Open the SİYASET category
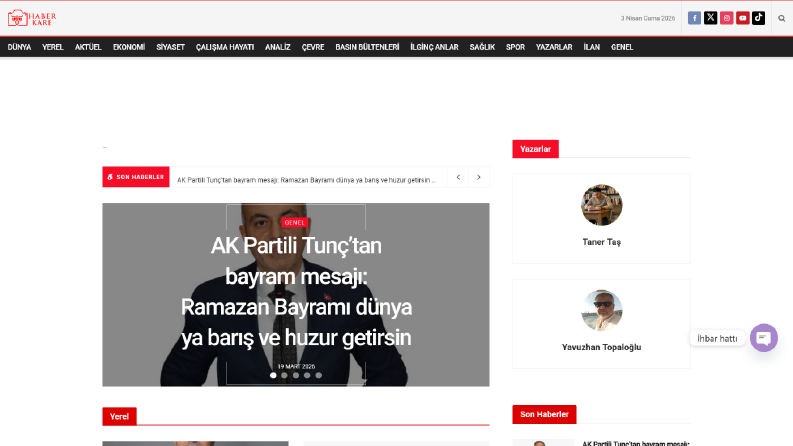This screenshot has width=793, height=446. (x=170, y=47)
